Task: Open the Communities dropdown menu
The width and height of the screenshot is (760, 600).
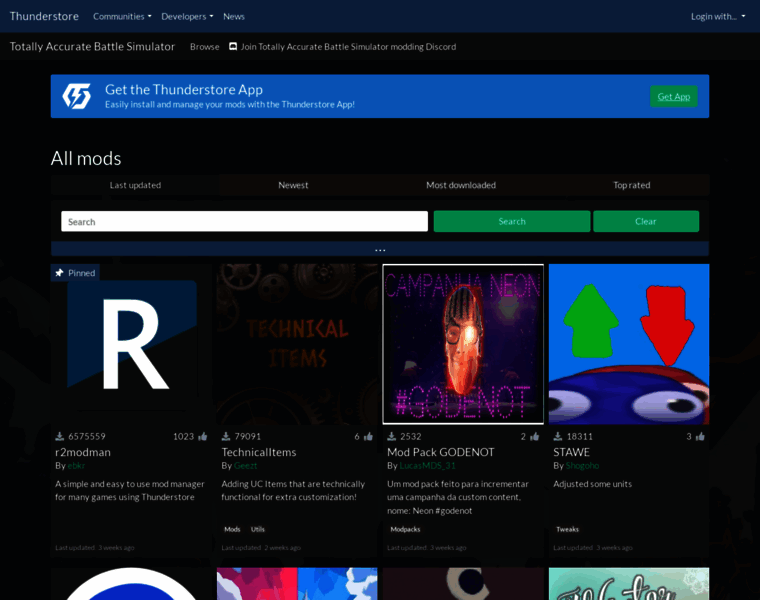Action: 122,16
